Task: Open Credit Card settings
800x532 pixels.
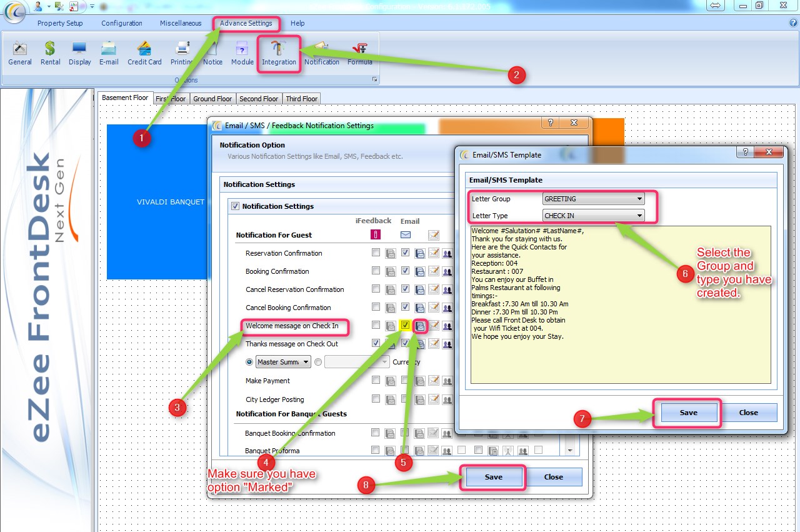Action: tap(144, 53)
